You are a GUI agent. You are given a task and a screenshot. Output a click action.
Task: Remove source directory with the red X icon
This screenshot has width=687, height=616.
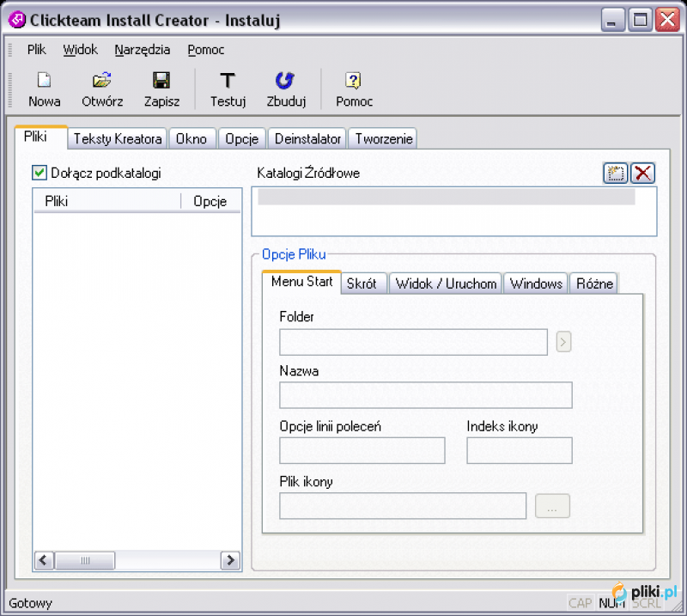click(642, 173)
